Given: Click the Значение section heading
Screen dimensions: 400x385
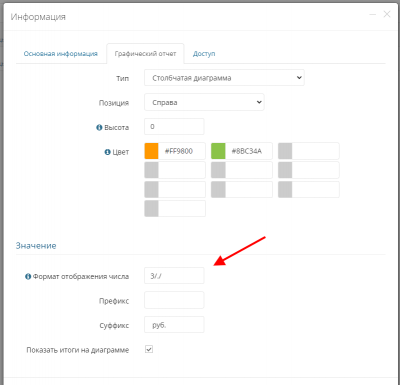Looking at the screenshot, I should (x=36, y=246).
